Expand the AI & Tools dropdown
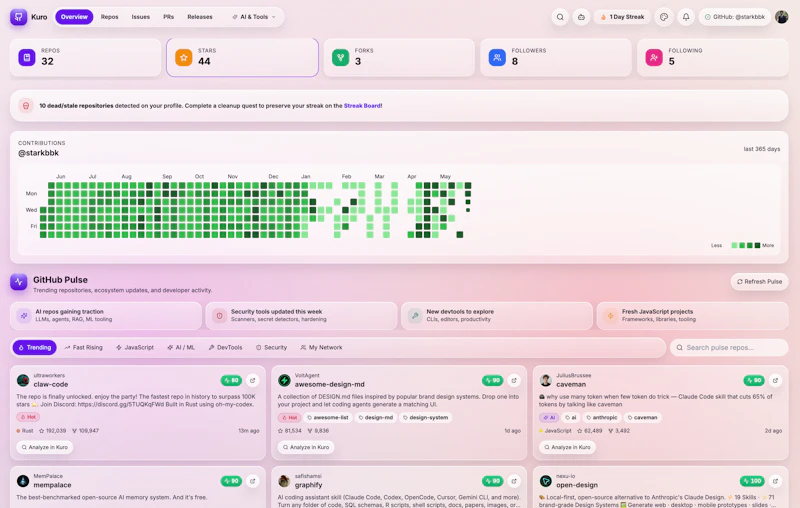Screen dimensions: 800x508 click(254, 17)
